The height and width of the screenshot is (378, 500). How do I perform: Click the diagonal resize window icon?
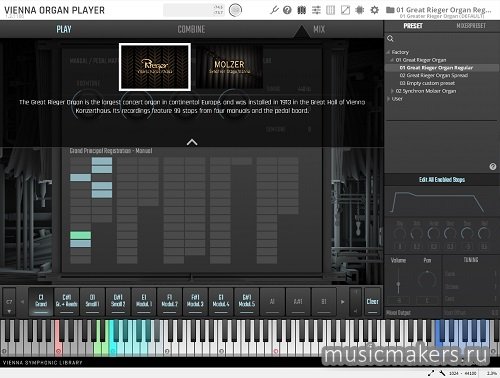click(345, 10)
